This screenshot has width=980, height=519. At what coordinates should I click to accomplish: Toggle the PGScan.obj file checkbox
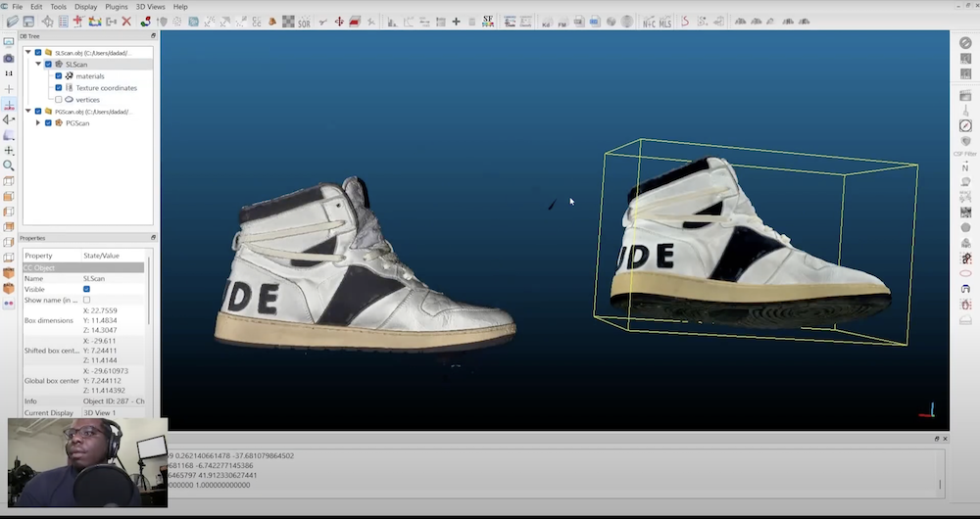[38, 112]
